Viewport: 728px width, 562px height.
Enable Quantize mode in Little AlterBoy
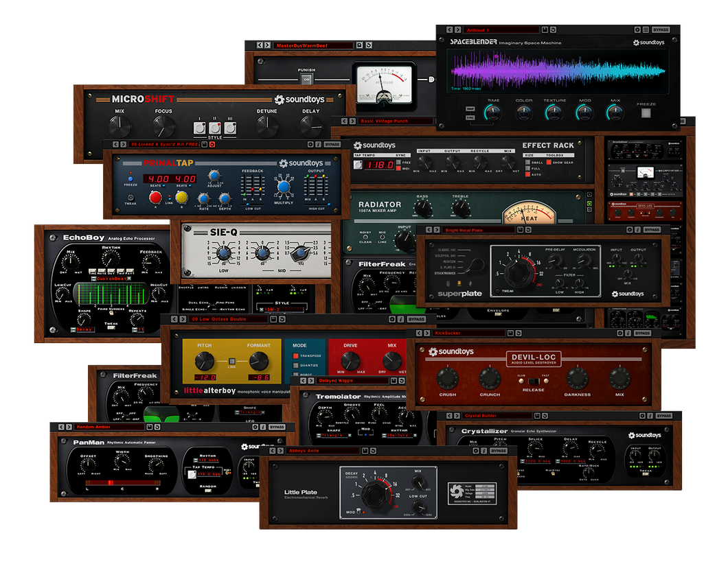coord(295,365)
